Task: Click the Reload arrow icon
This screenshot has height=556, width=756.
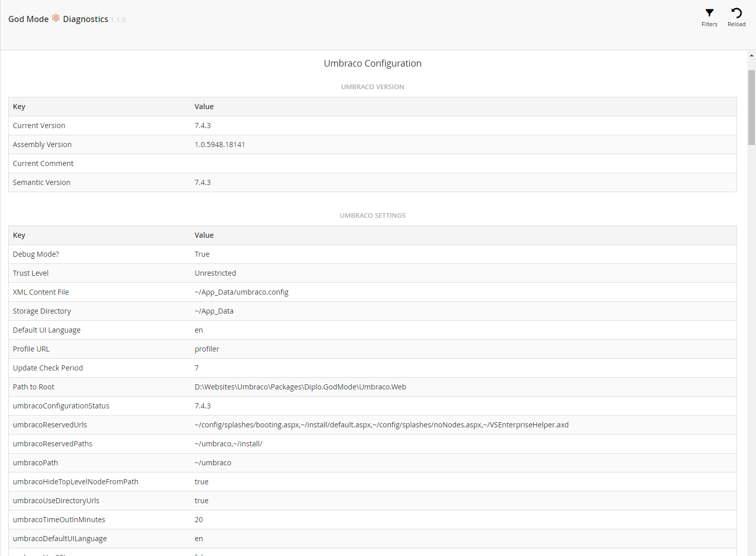Action: [x=737, y=13]
